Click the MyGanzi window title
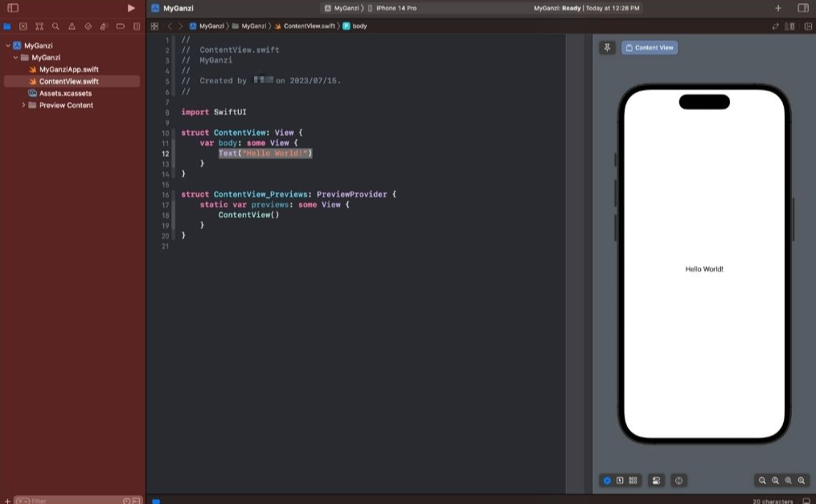The width and height of the screenshot is (816, 504). click(x=178, y=8)
